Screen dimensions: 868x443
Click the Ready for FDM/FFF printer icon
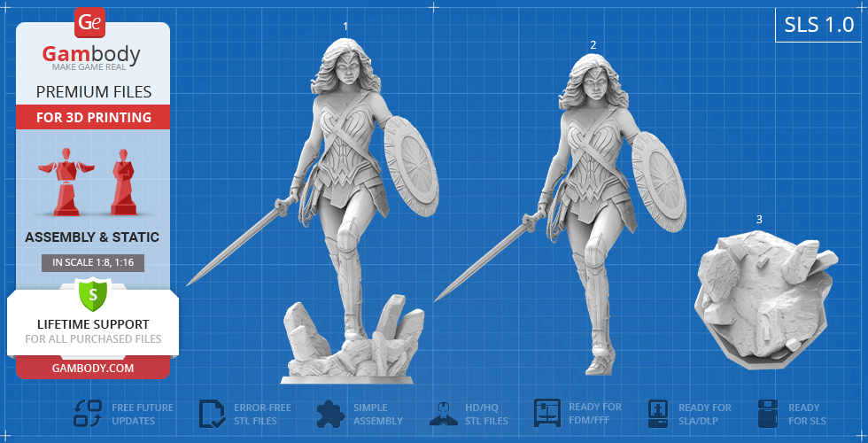(547, 414)
